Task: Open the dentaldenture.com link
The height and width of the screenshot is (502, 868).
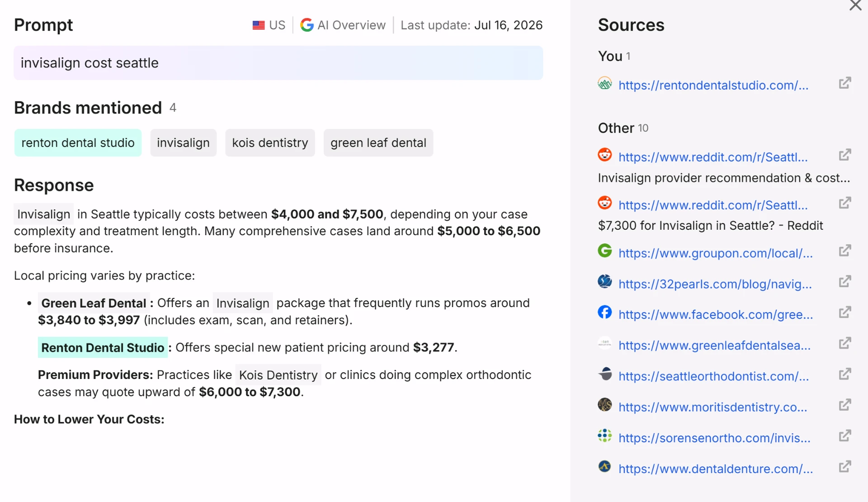Action: click(x=716, y=468)
